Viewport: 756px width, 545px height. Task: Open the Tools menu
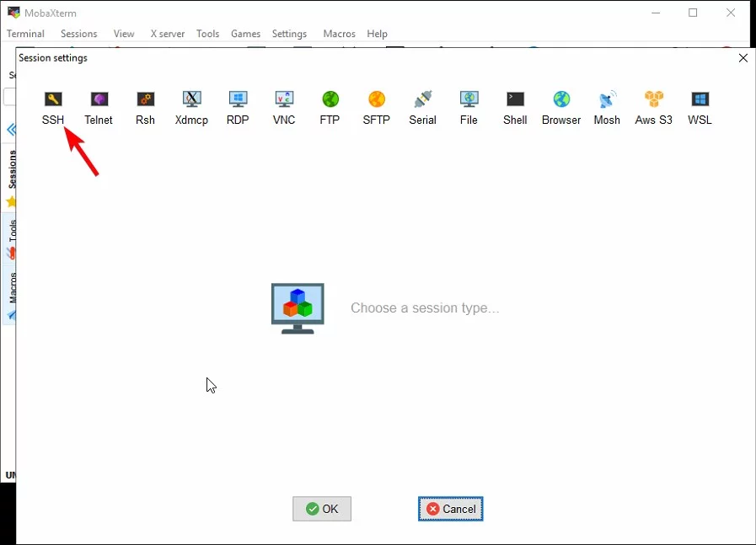(208, 34)
